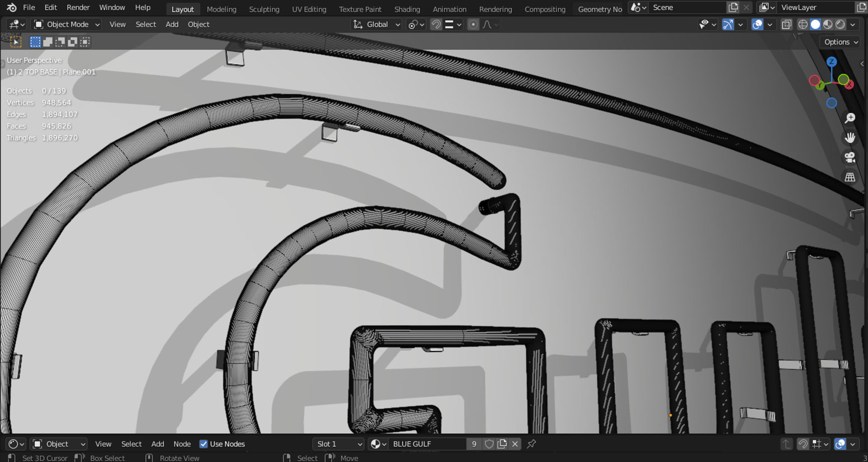Open the Options dropdown
This screenshot has height=462, width=868.
pos(840,42)
